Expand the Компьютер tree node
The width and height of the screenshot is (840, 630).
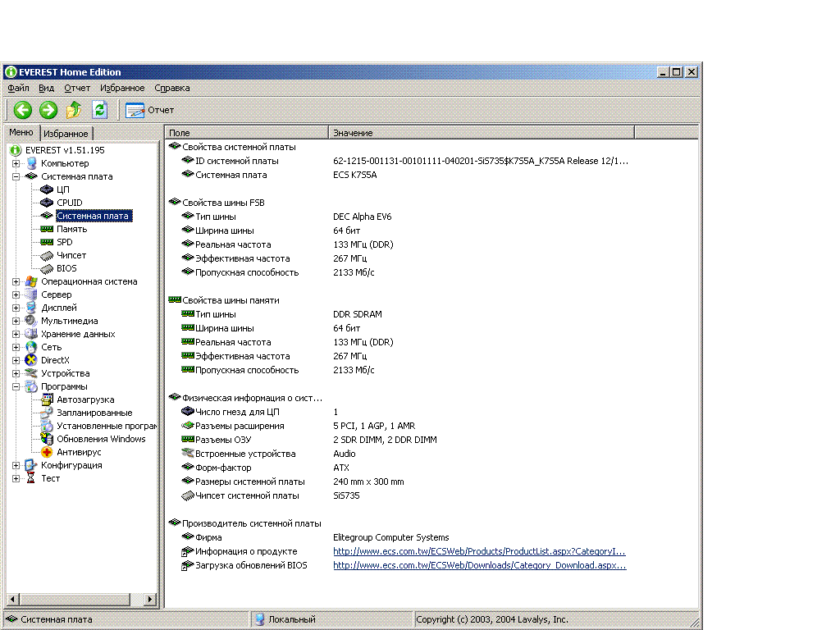[x=16, y=163]
